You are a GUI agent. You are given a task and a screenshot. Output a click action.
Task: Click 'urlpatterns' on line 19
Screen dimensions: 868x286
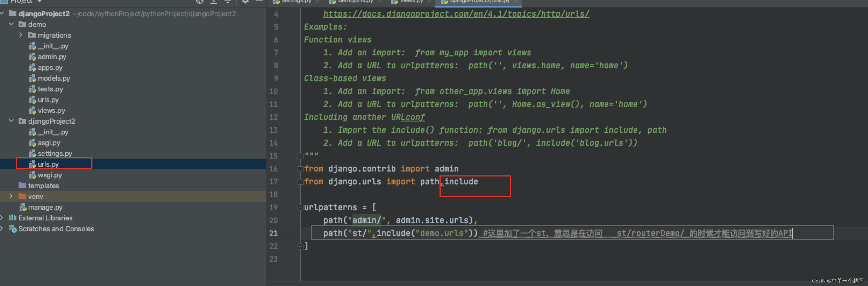(330, 208)
